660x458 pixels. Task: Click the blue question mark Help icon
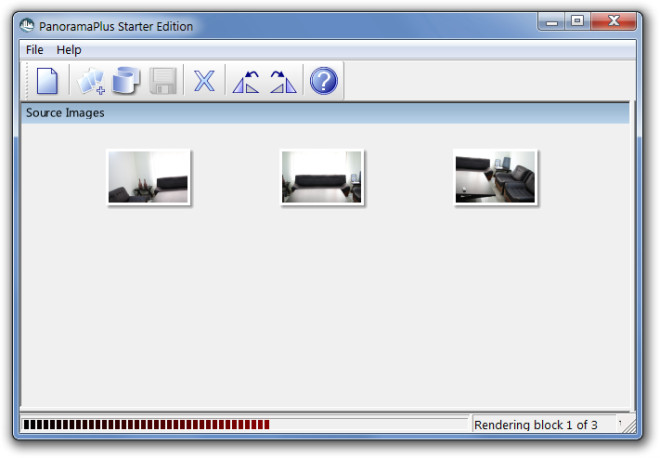point(324,81)
